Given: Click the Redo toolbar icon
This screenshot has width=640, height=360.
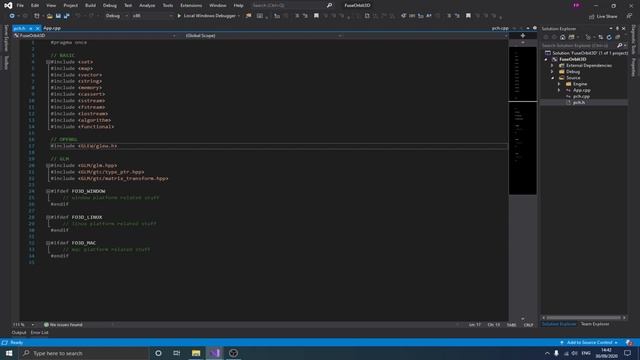Looking at the screenshot, I should [91, 16].
